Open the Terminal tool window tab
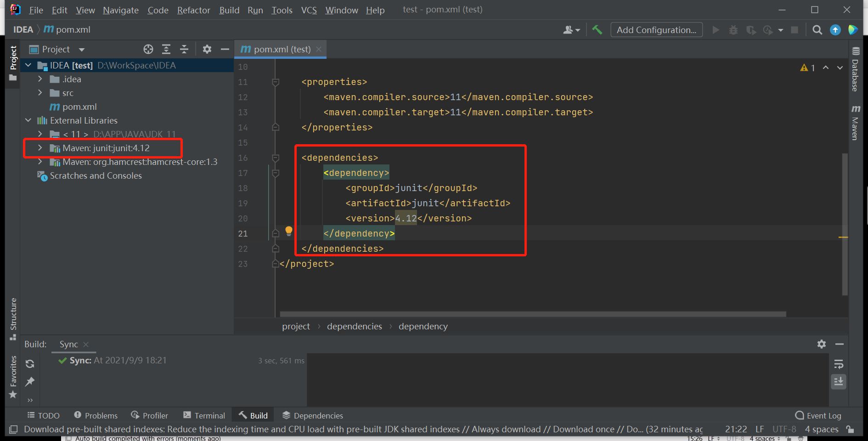Image resolution: width=868 pixels, height=441 pixels. point(204,415)
